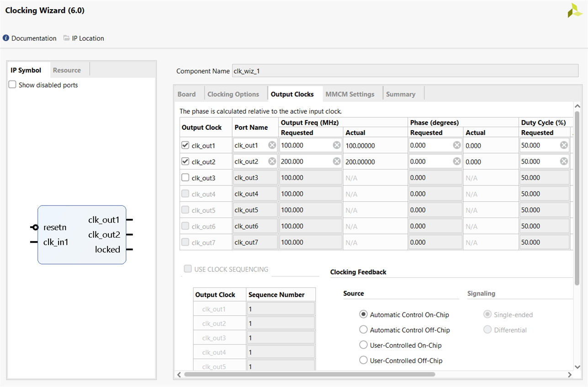Clear clk_out2 requested frequency value

[337, 161]
